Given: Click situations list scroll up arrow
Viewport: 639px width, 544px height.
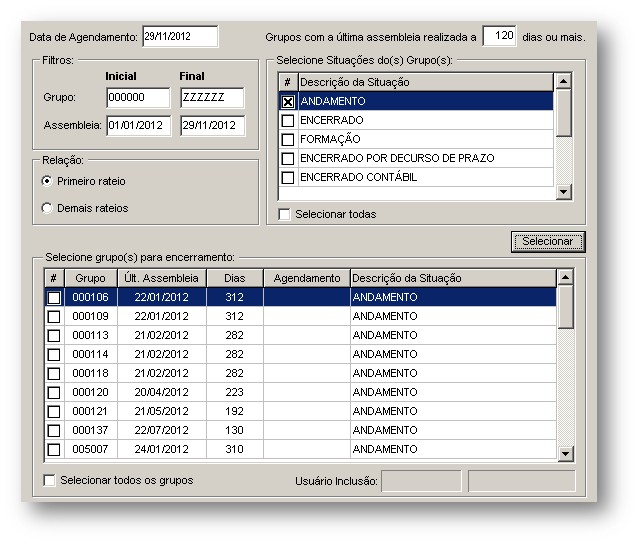Looking at the screenshot, I should (564, 81).
